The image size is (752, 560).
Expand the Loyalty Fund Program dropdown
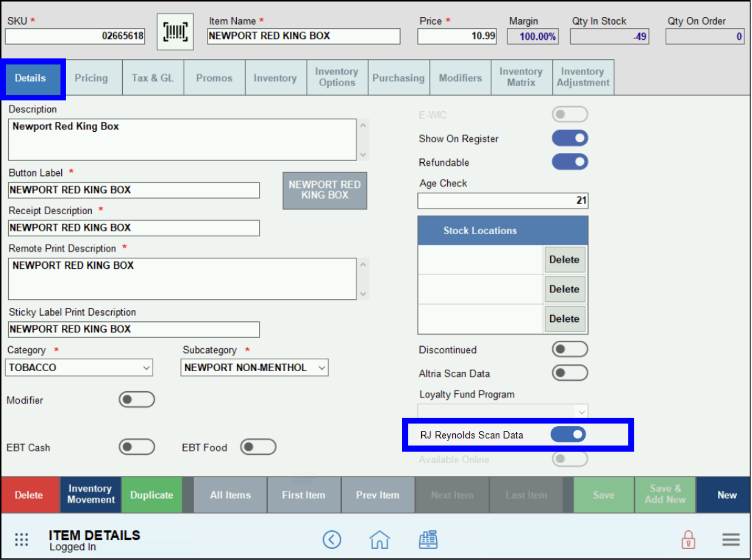[503, 411]
